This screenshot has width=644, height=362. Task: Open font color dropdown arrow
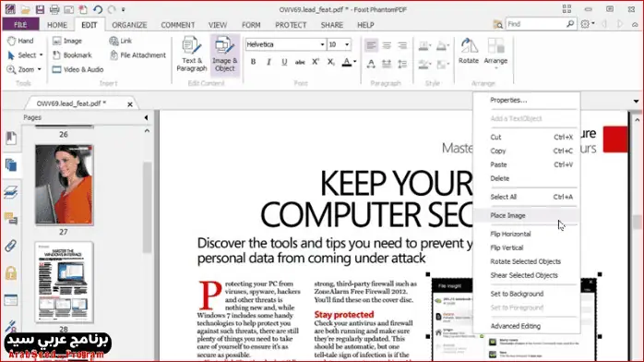355,62
